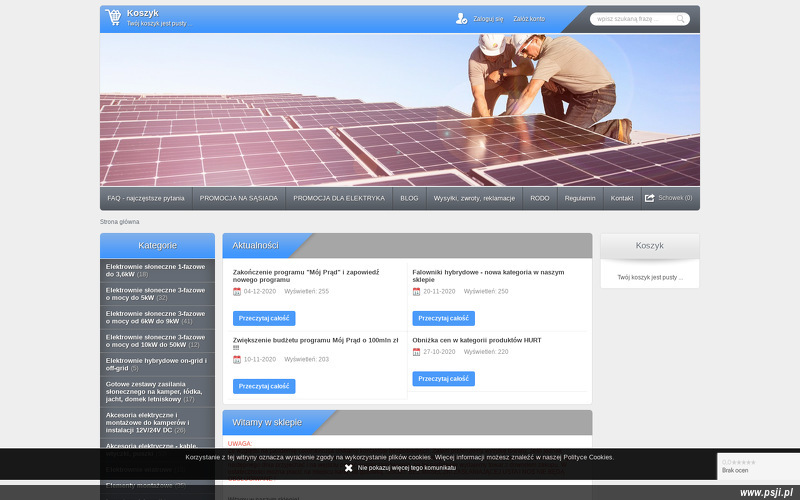This screenshot has height=500, width=800.
Task: Open the Załóż konto link
Action: coord(529,19)
